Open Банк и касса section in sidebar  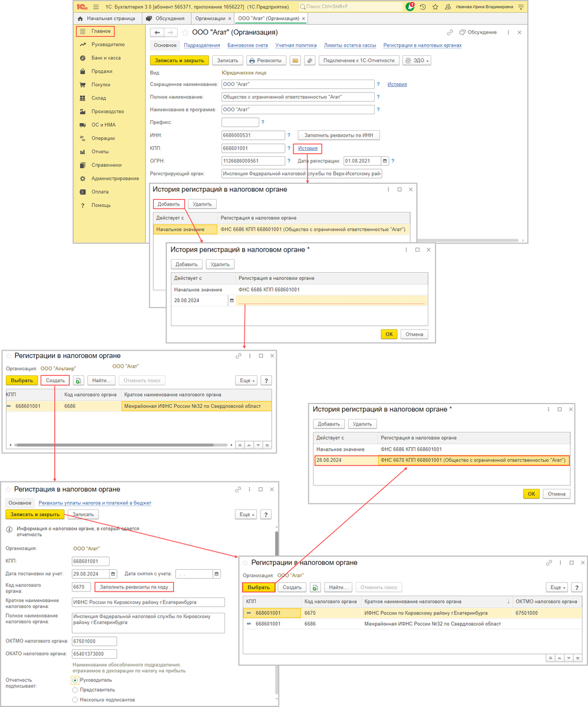click(106, 58)
